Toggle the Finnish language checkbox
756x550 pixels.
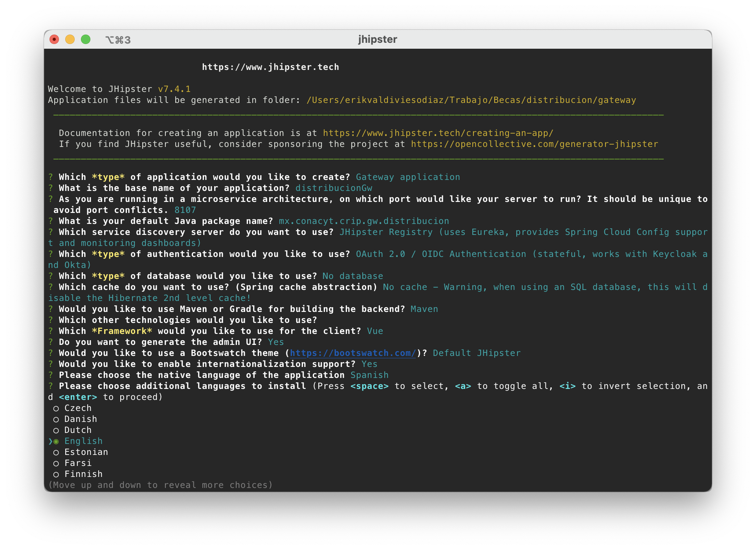tap(56, 475)
